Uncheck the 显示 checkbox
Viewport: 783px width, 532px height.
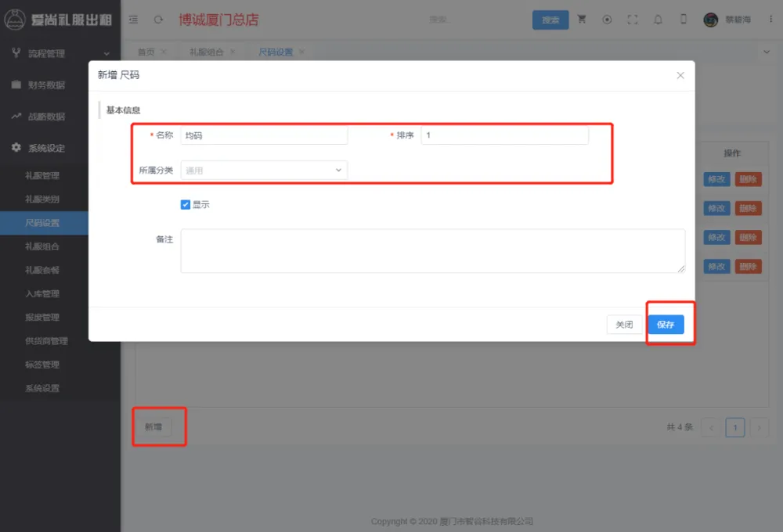(x=186, y=205)
